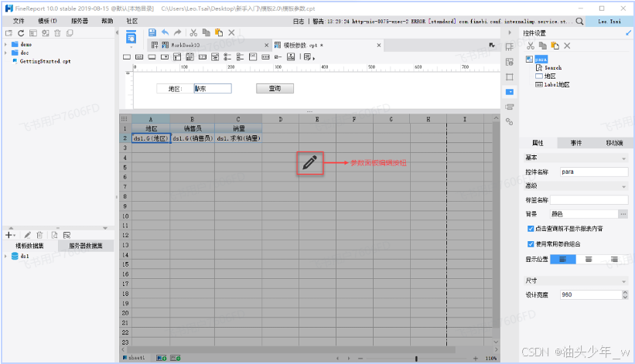Switch to the 事件 tab
Viewport: 635px width, 364px height.
pyautogui.click(x=576, y=143)
